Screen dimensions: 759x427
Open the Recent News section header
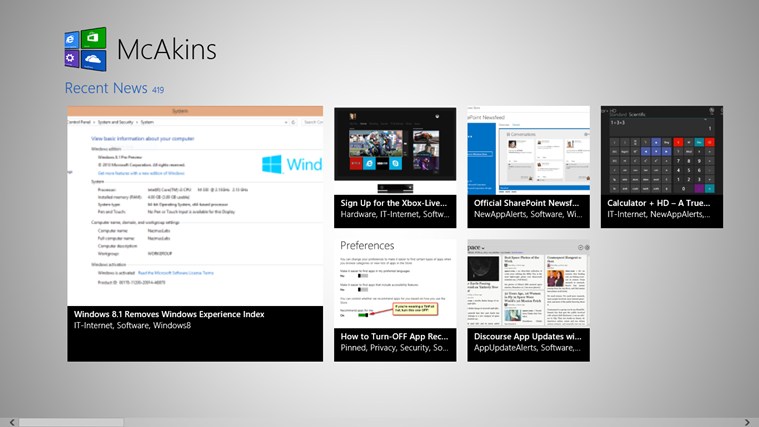pyautogui.click(x=106, y=89)
